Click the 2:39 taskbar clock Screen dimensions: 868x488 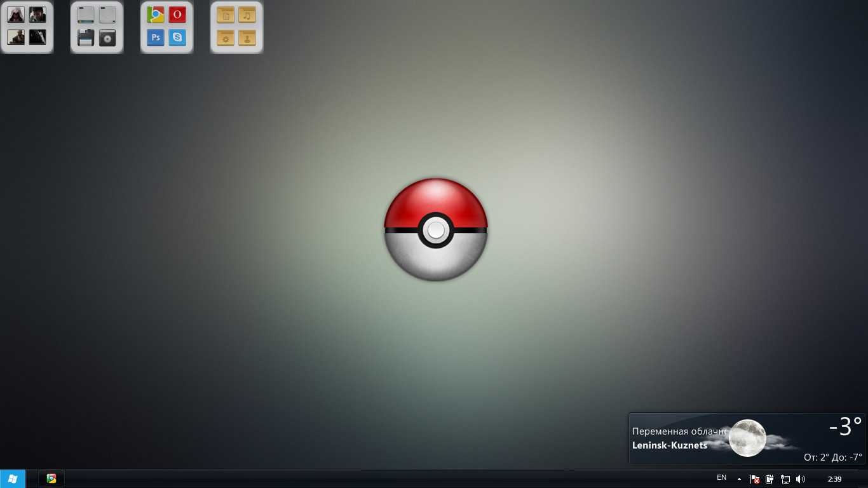click(834, 479)
